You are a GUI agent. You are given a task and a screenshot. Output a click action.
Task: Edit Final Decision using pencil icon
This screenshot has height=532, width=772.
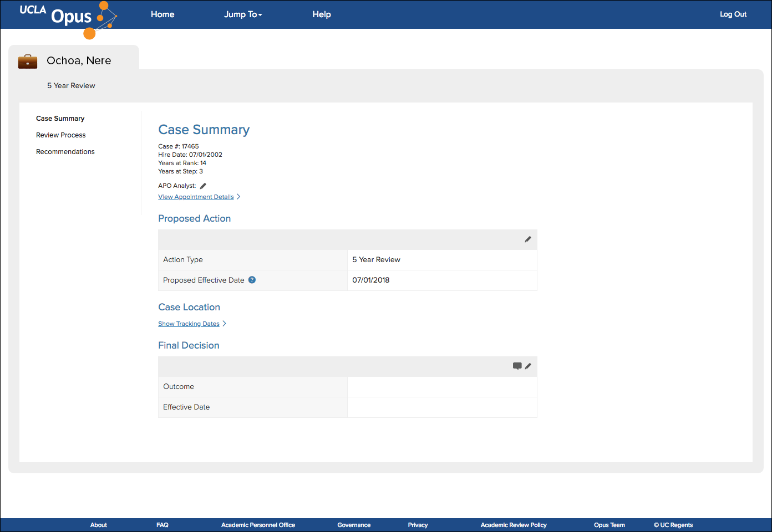[x=528, y=366]
